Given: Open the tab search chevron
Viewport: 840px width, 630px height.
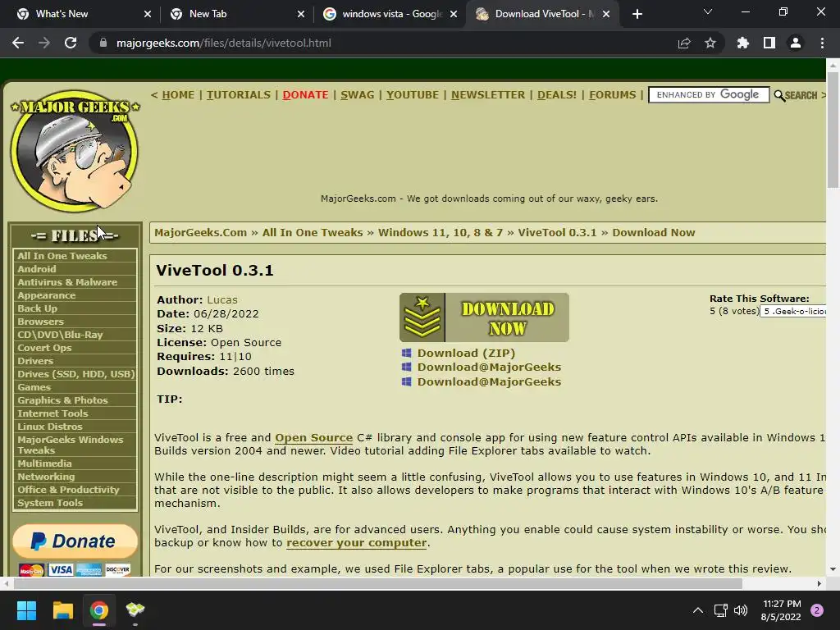Looking at the screenshot, I should (708, 11).
